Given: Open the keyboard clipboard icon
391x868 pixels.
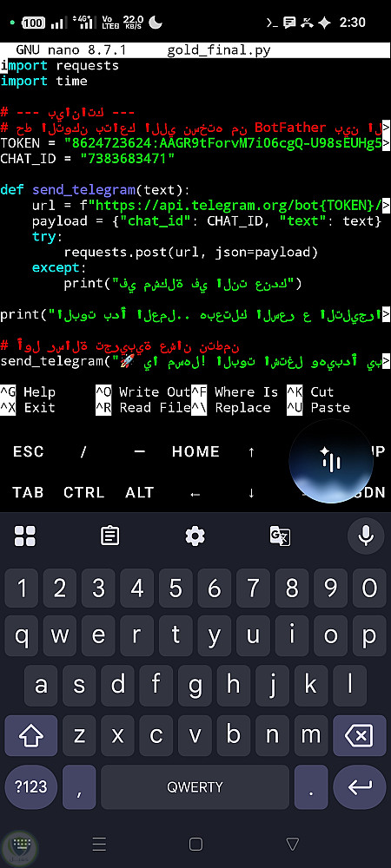Looking at the screenshot, I should [x=110, y=536].
